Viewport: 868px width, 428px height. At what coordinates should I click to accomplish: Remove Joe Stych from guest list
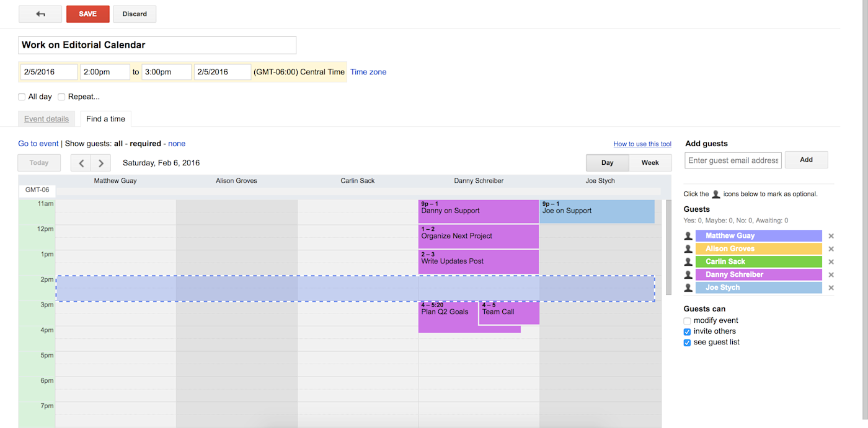tap(831, 288)
